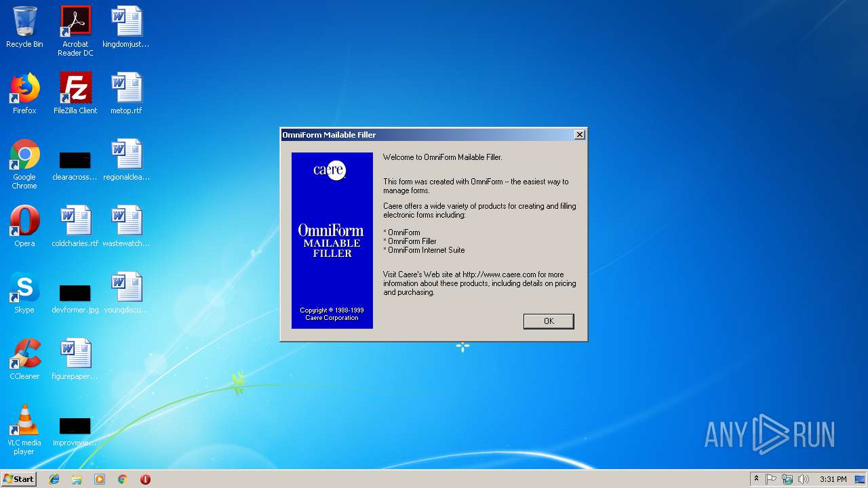
Task: Select the clearacross file icon
Action: pyautogui.click(x=75, y=165)
